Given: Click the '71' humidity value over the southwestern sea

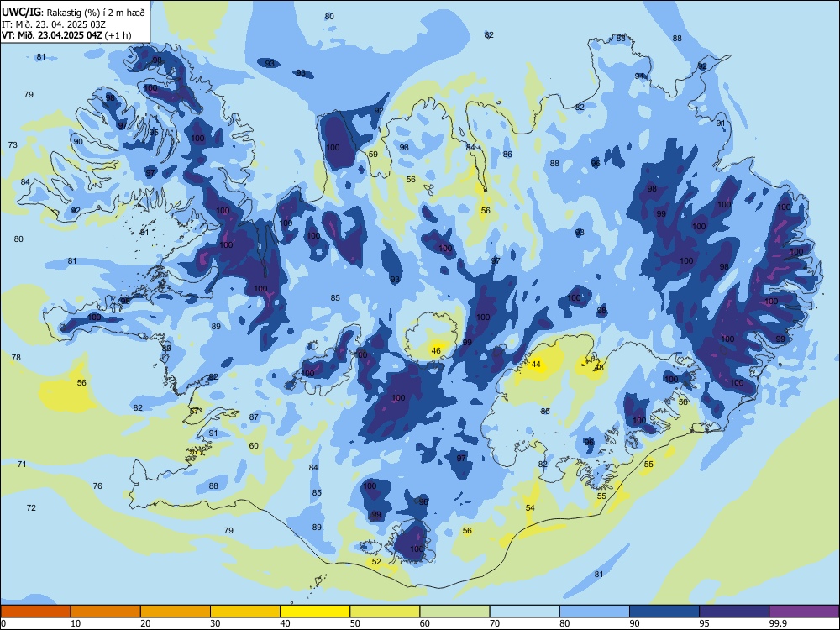Looking at the screenshot, I should click(22, 464).
